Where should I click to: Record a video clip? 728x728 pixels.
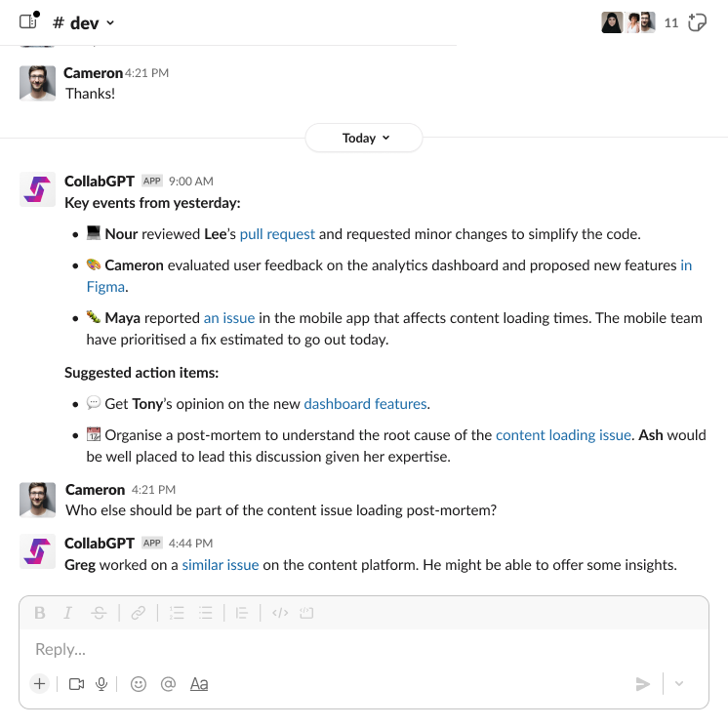point(76,684)
